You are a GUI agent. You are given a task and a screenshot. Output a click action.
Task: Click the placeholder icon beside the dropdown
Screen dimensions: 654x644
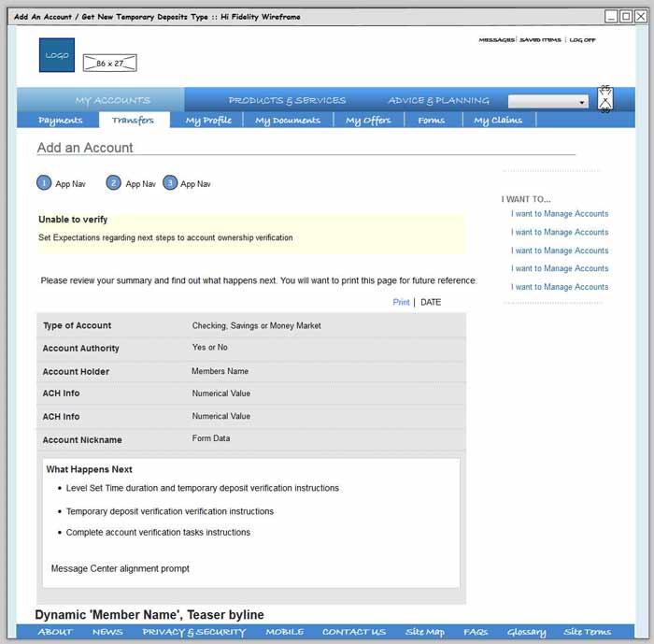coord(605,99)
